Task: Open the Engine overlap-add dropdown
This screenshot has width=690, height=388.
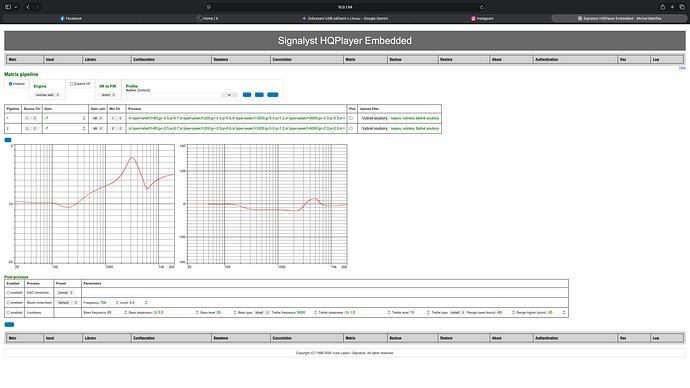Action: tap(47, 95)
